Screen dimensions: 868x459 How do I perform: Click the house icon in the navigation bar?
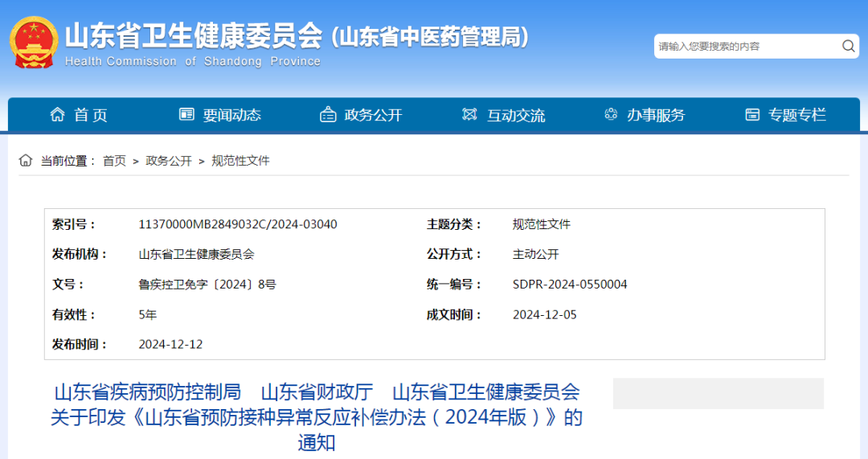(x=57, y=115)
